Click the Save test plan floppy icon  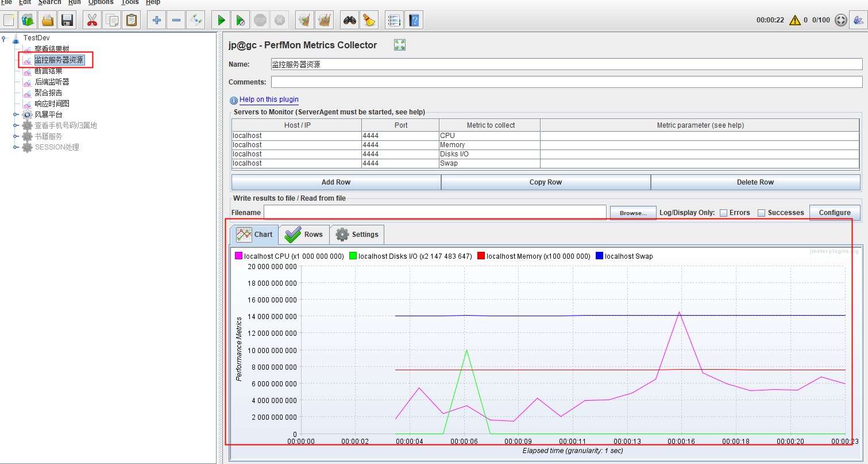click(x=67, y=21)
